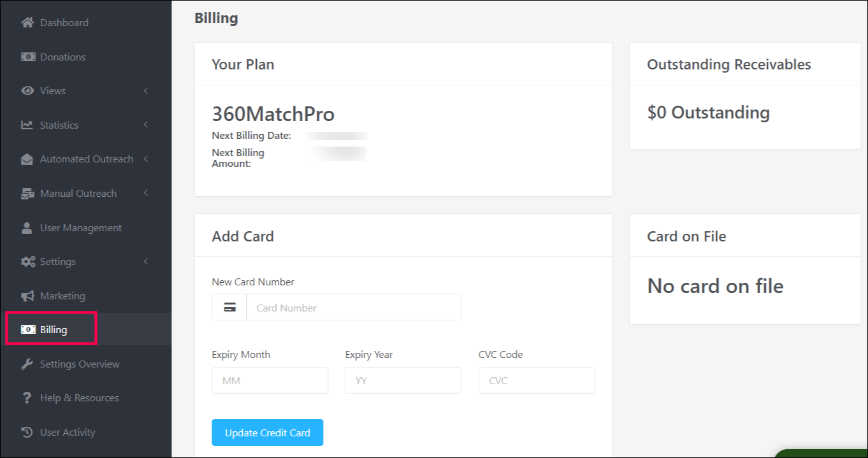The height and width of the screenshot is (458, 868).
Task: Open the Billing menu item
Action: (x=54, y=330)
